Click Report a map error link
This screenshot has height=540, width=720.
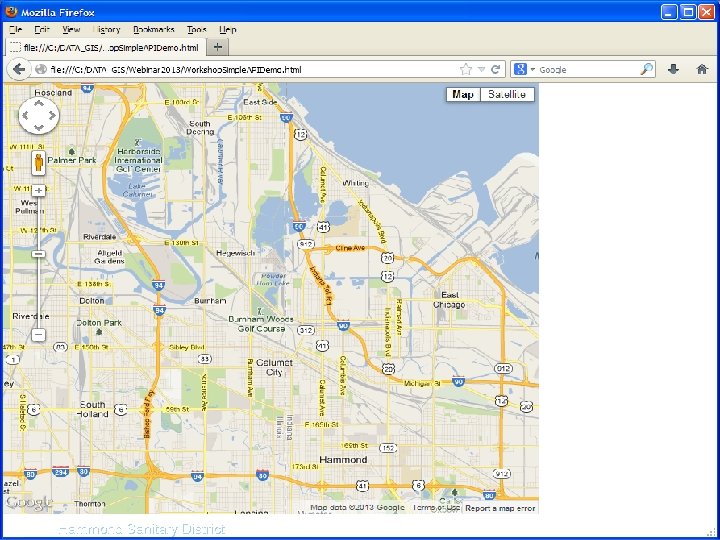click(500, 508)
